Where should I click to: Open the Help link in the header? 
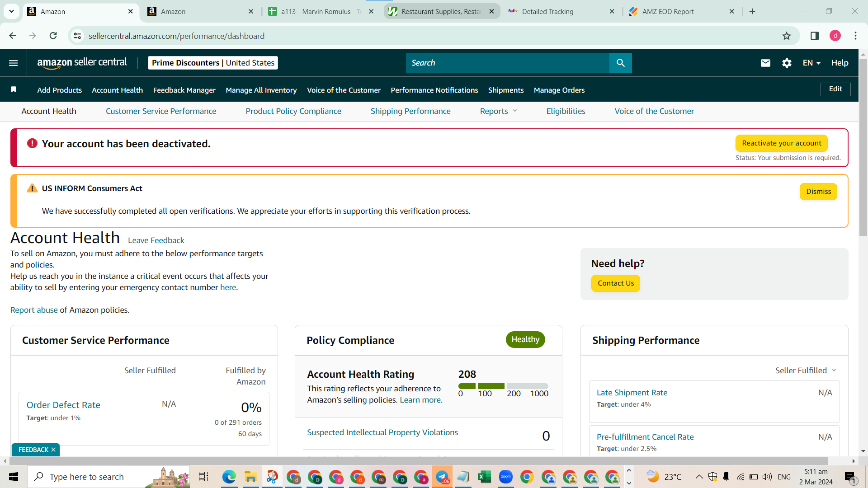pos(840,63)
